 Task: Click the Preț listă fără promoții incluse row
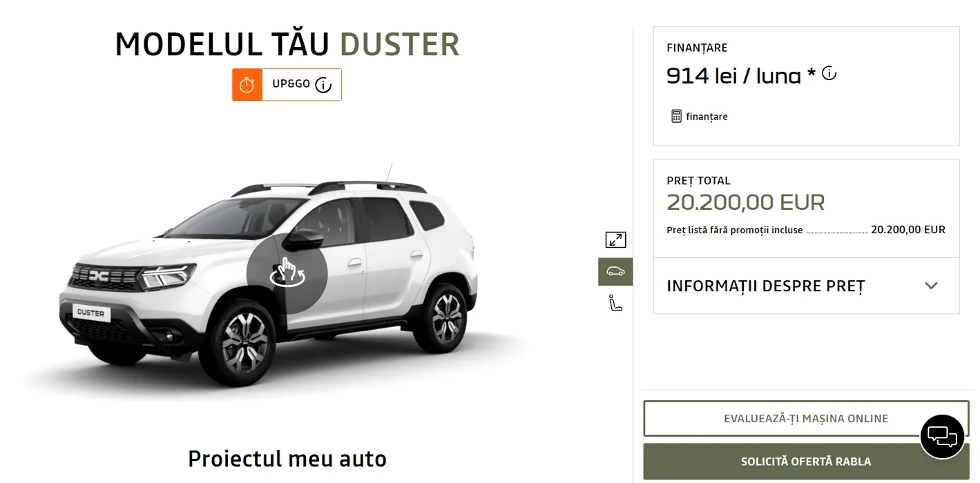coord(806,230)
